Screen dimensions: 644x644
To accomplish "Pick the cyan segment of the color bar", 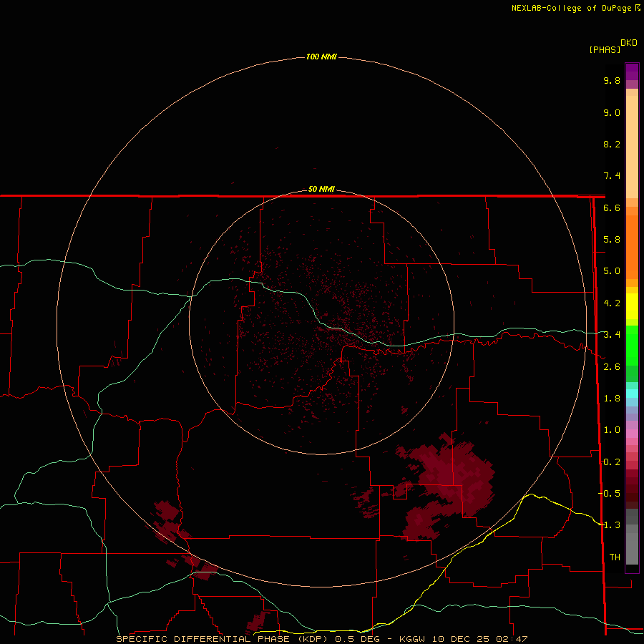I will tap(632, 394).
